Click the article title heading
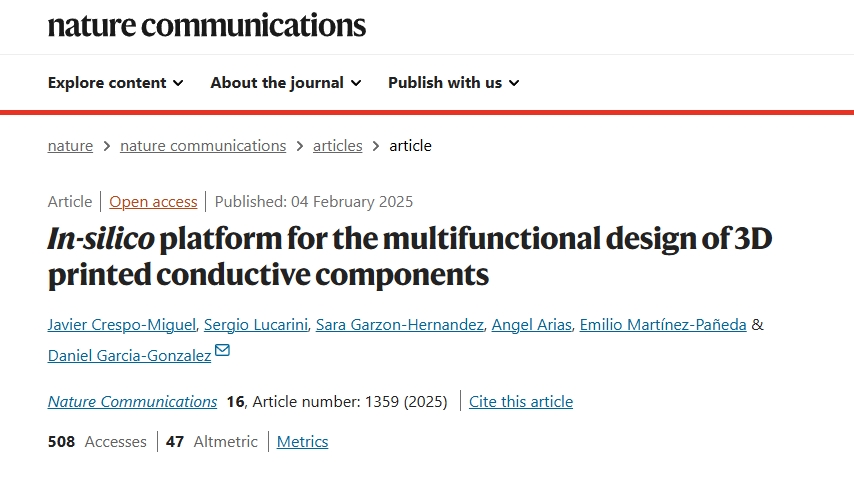The image size is (854, 483). 410,256
